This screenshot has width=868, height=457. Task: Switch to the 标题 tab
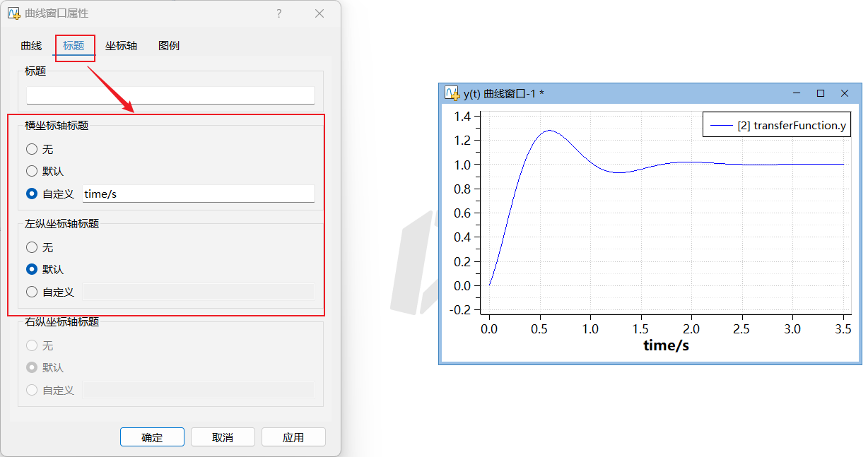pyautogui.click(x=74, y=46)
